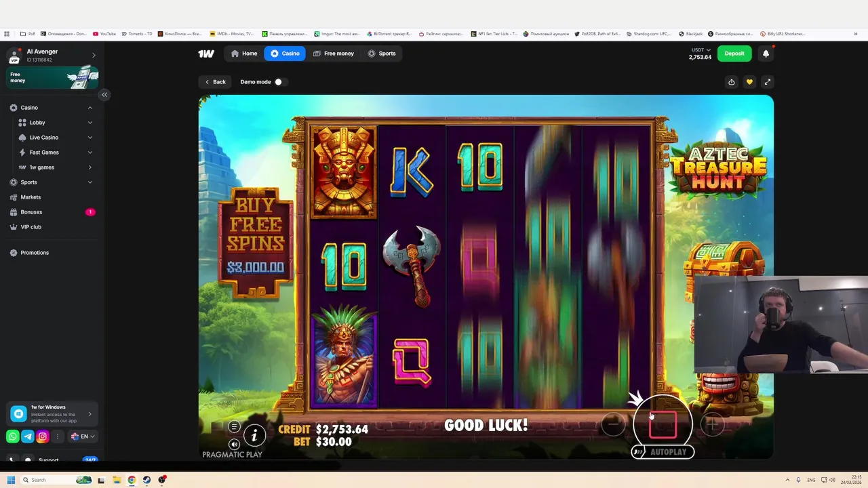The height and width of the screenshot is (488, 868).
Task: Open the Windows Start menu
Action: coord(11,480)
